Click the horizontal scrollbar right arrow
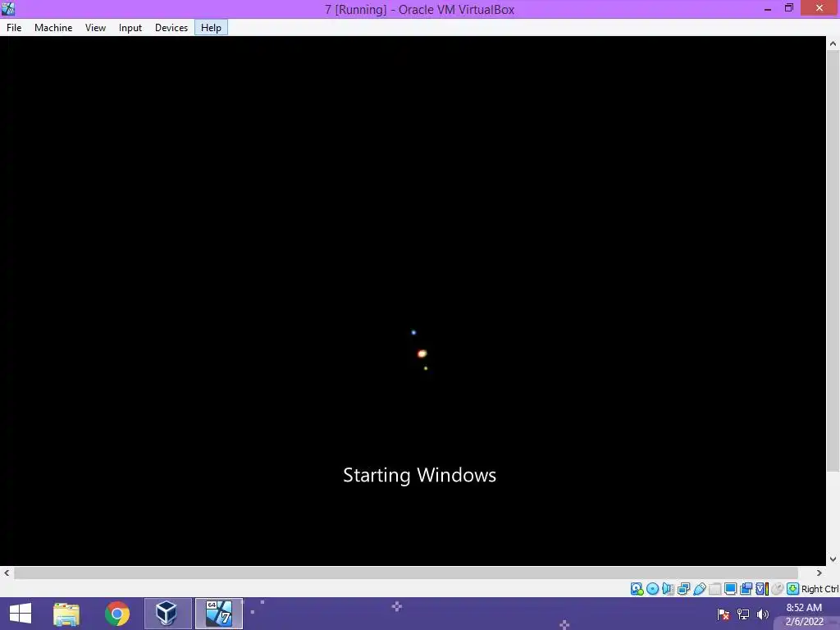Screen dimensions: 840x630 819,573
